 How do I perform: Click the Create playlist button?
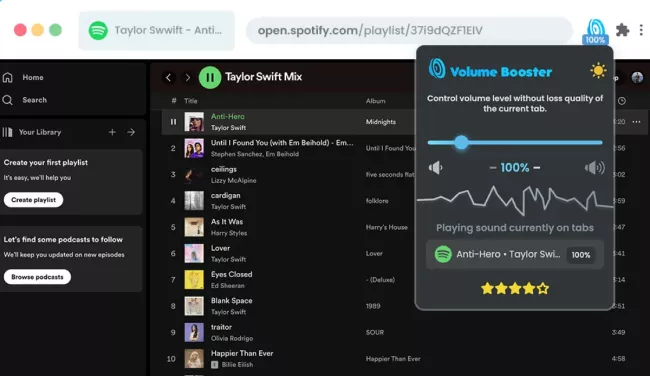tap(34, 200)
